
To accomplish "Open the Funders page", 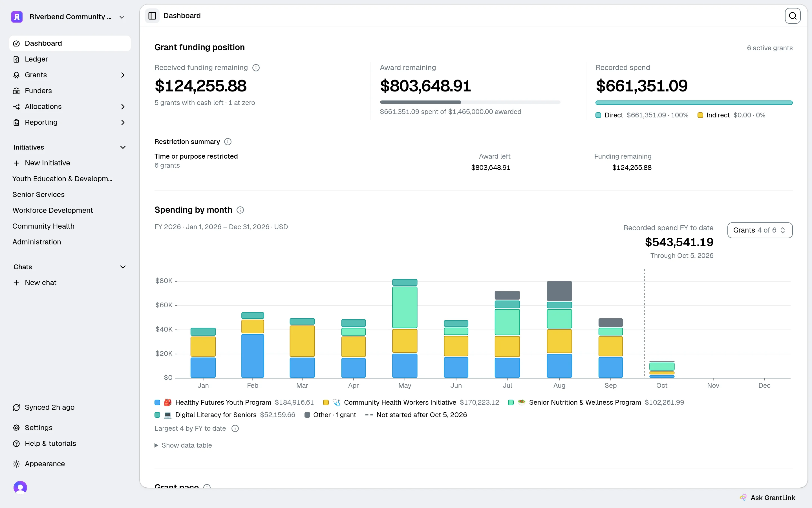I will 70,91.
